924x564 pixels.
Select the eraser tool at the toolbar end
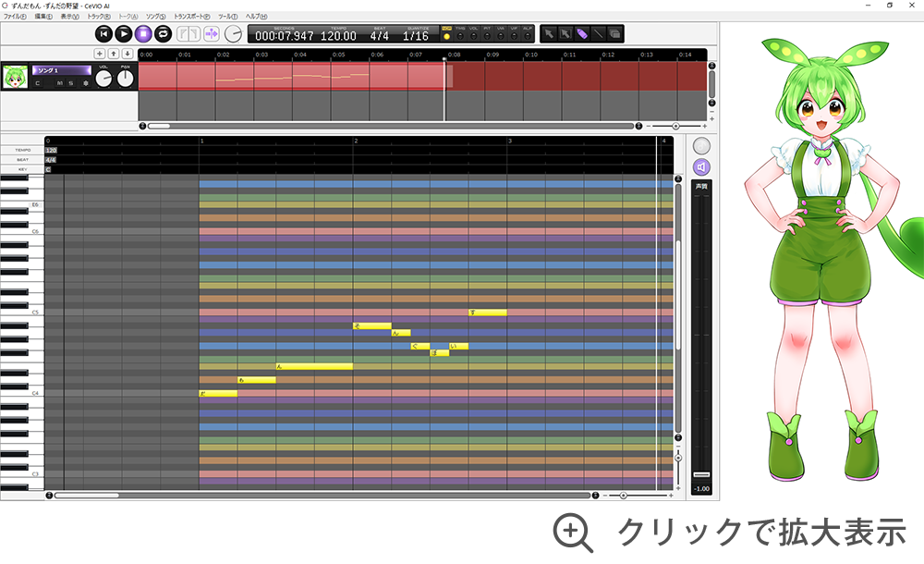coord(614,34)
